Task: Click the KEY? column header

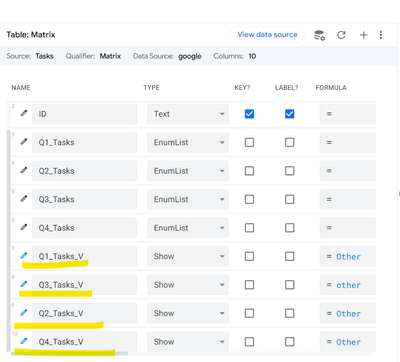Action: pos(242,88)
